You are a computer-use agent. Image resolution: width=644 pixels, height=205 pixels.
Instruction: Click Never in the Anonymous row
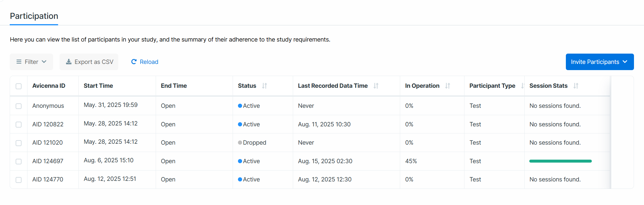click(x=306, y=106)
